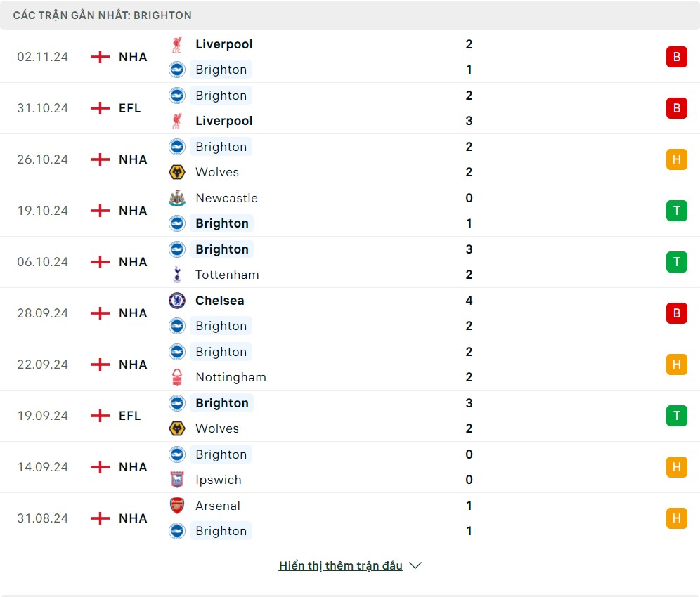
Task: Click Brighton crest in 06.10.24 match
Action: (x=177, y=249)
